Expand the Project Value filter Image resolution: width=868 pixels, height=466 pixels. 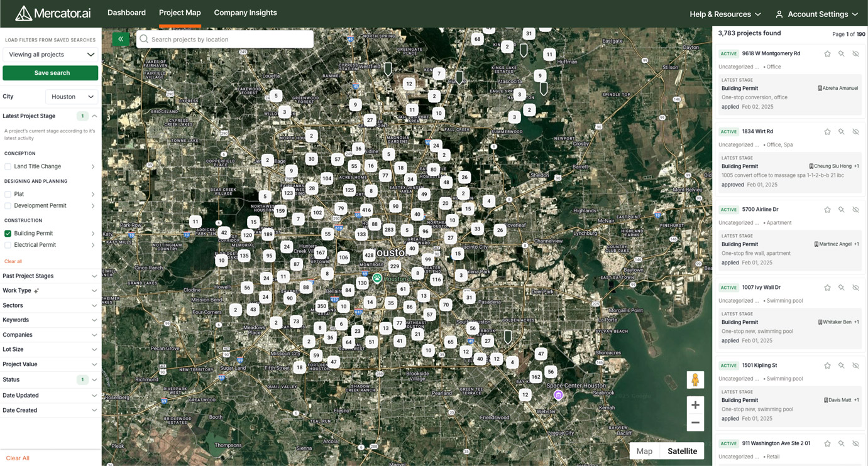(x=50, y=364)
